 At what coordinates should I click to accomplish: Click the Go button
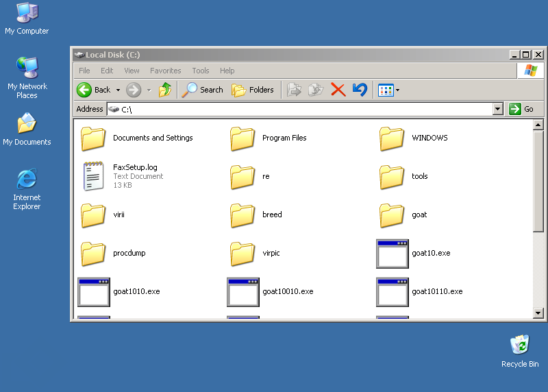click(x=521, y=109)
